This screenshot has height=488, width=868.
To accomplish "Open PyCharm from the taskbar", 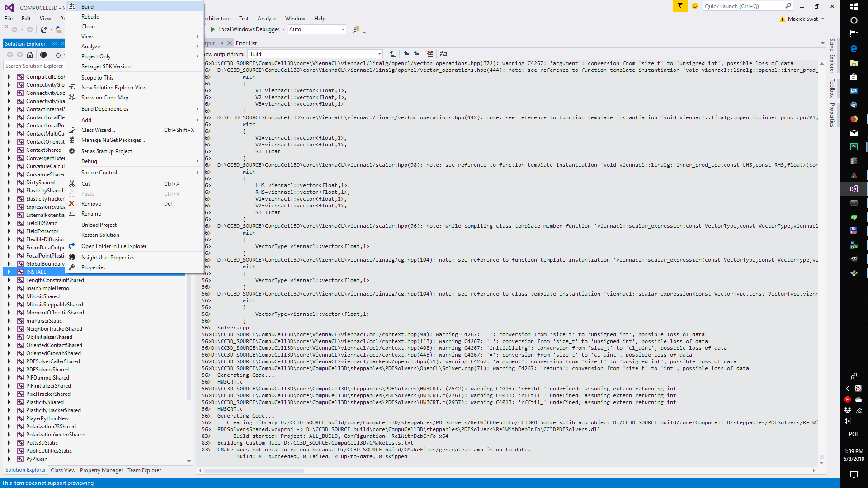I will tap(854, 147).
